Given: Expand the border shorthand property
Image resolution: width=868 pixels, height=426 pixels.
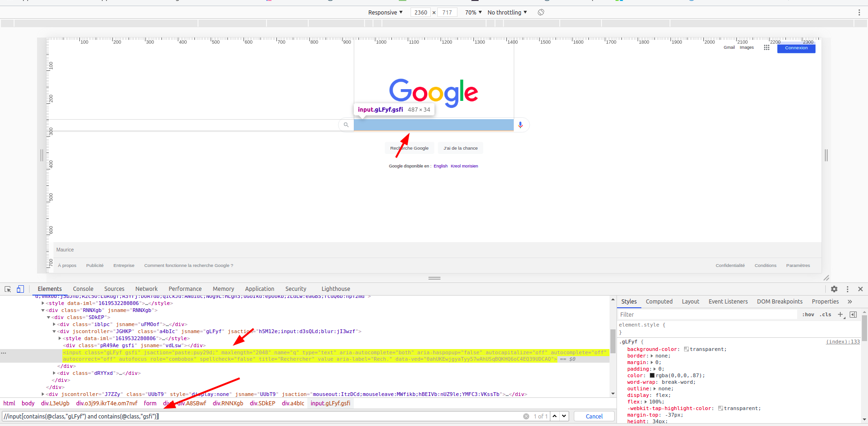Looking at the screenshot, I should [652, 356].
